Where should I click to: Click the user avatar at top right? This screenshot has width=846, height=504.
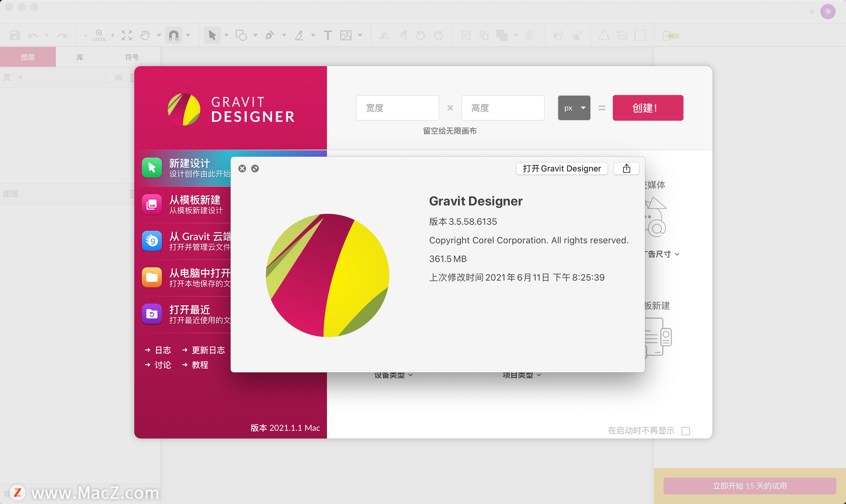click(x=828, y=11)
